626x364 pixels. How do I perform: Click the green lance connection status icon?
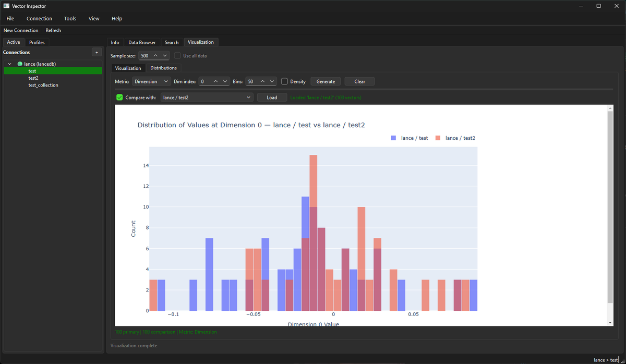(20, 64)
